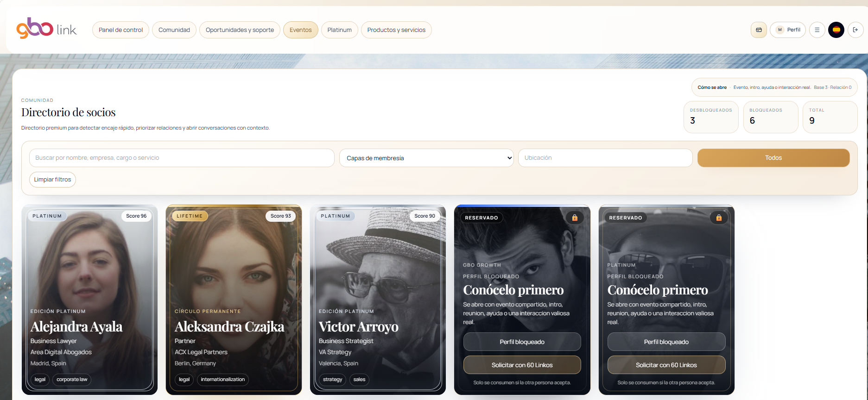This screenshot has height=400, width=868.
Task: Click Score 93 badge
Action: tap(281, 216)
